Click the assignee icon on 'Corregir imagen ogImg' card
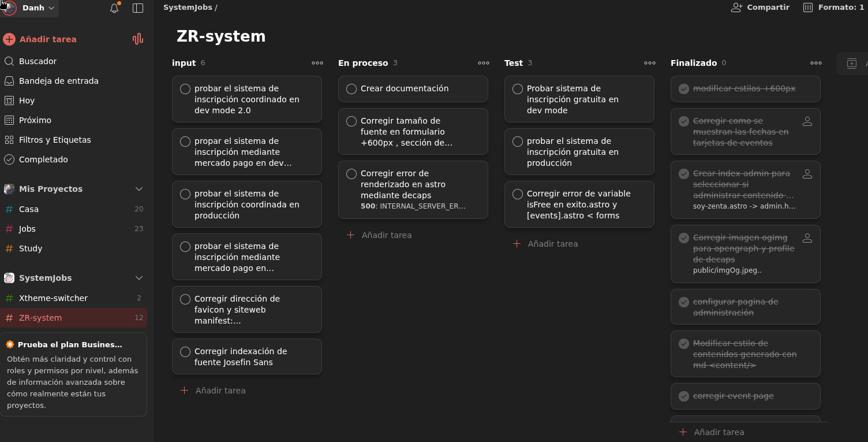This screenshot has height=442, width=868. point(807,237)
